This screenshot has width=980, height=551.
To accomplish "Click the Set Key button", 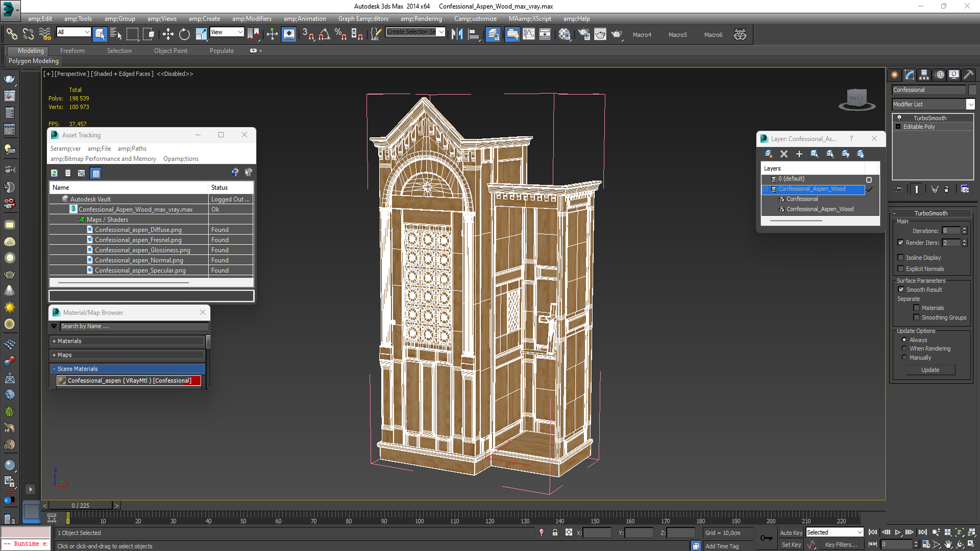I will [791, 545].
